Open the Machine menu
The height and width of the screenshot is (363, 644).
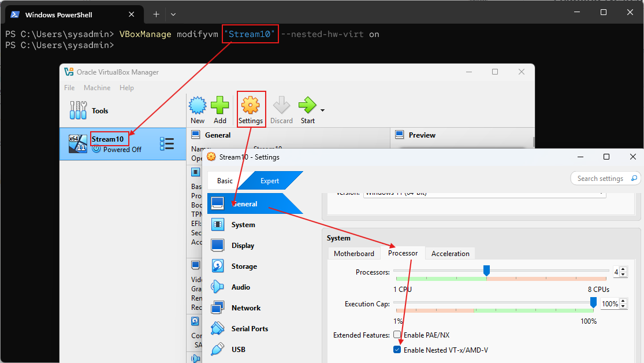tap(96, 88)
